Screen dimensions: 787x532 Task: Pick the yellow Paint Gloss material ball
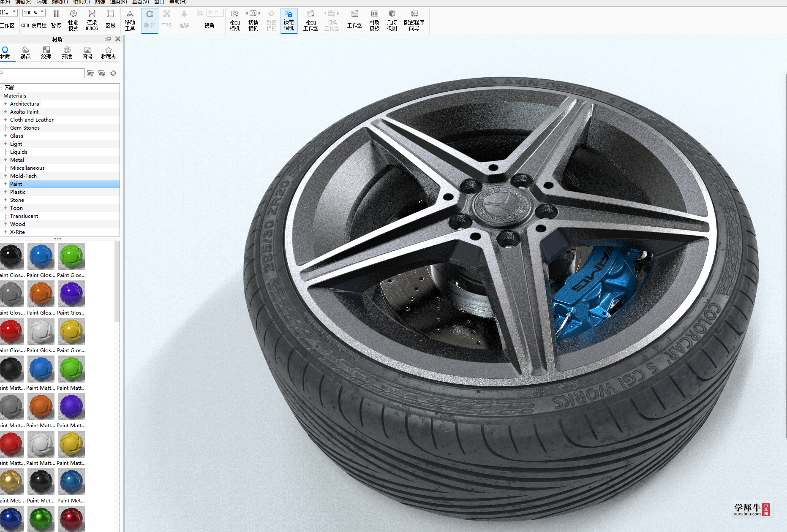[71, 331]
